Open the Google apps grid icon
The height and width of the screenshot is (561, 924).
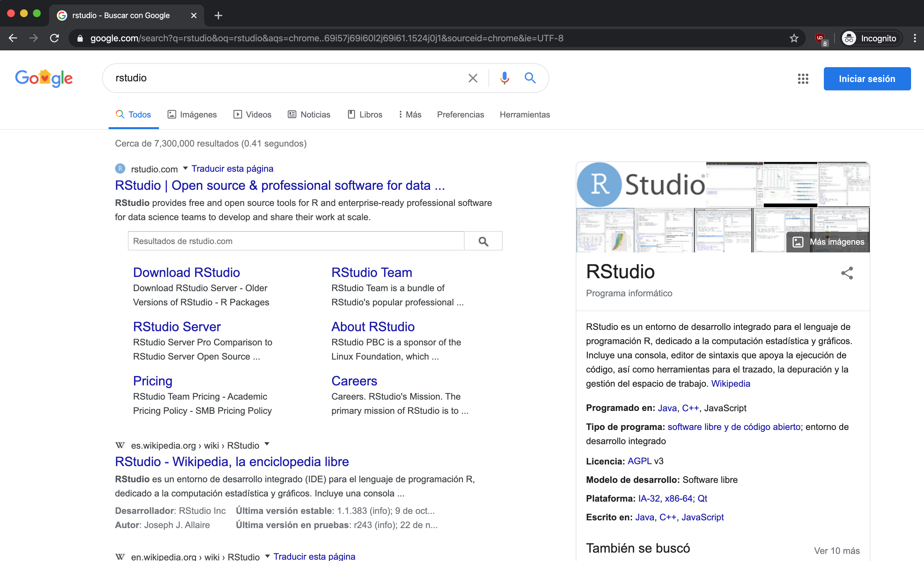803,79
